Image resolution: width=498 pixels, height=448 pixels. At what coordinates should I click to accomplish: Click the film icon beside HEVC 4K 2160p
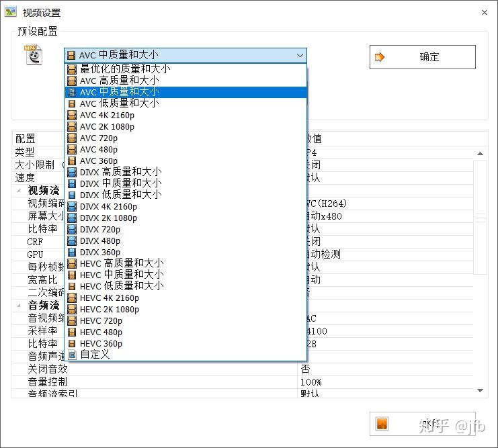(72, 298)
